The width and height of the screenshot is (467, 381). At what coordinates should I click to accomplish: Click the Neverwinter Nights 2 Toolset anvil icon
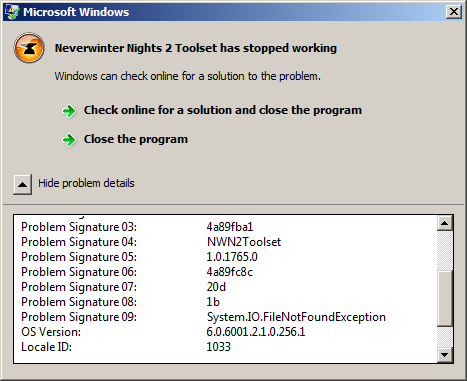[x=29, y=48]
